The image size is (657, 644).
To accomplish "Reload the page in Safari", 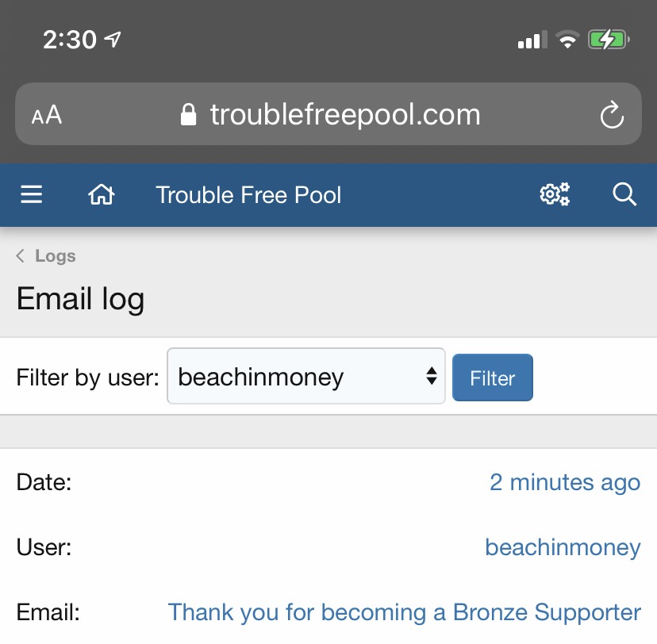I will 612,114.
